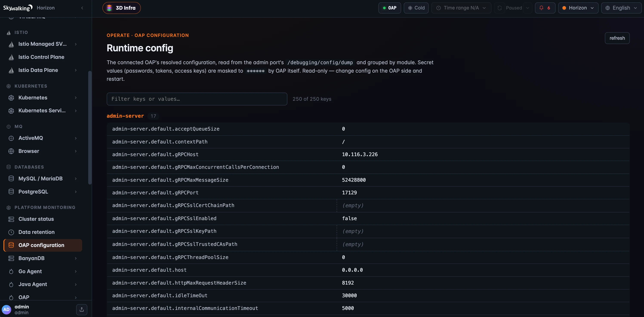644x317 pixels.
Task: Click the Browser globe icon
Action: point(11,151)
